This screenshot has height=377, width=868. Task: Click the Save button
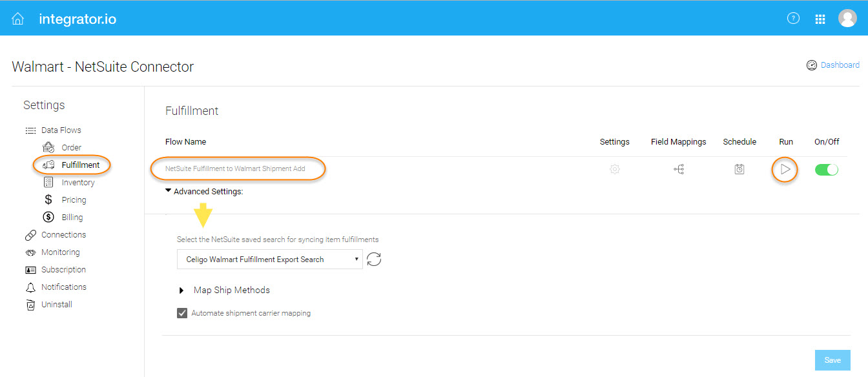click(832, 360)
